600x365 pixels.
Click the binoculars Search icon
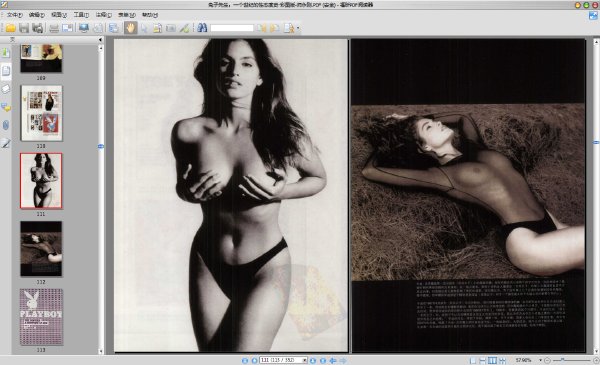pos(202,28)
